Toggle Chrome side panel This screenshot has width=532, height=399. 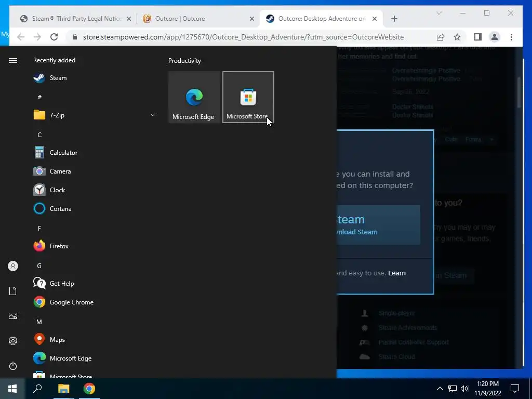click(x=478, y=37)
